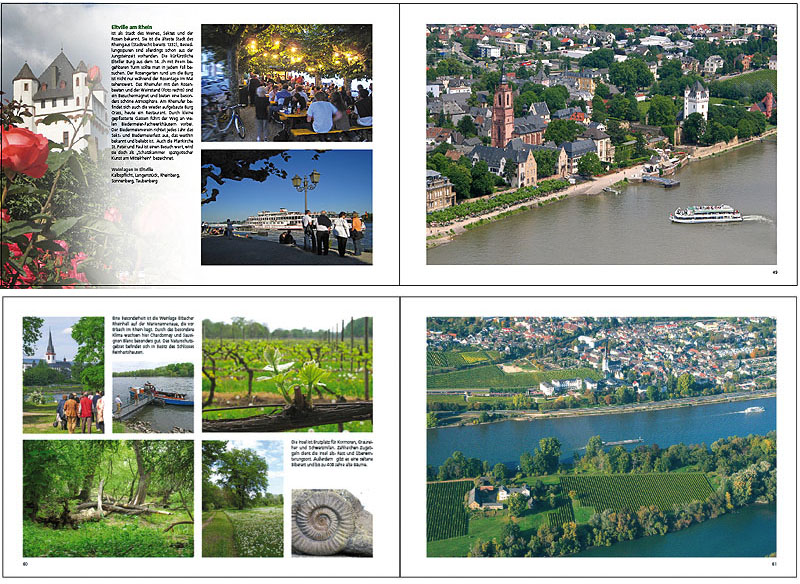This screenshot has height=584, width=800.
Task: Click the paragraph beginning 'Eine Besonderheit'
Action: (152, 343)
